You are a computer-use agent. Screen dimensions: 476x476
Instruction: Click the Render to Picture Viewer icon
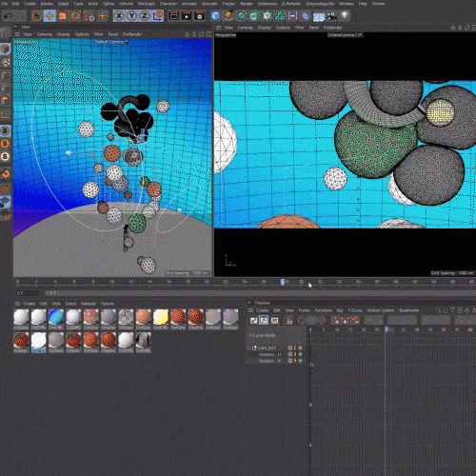[x=187, y=16]
